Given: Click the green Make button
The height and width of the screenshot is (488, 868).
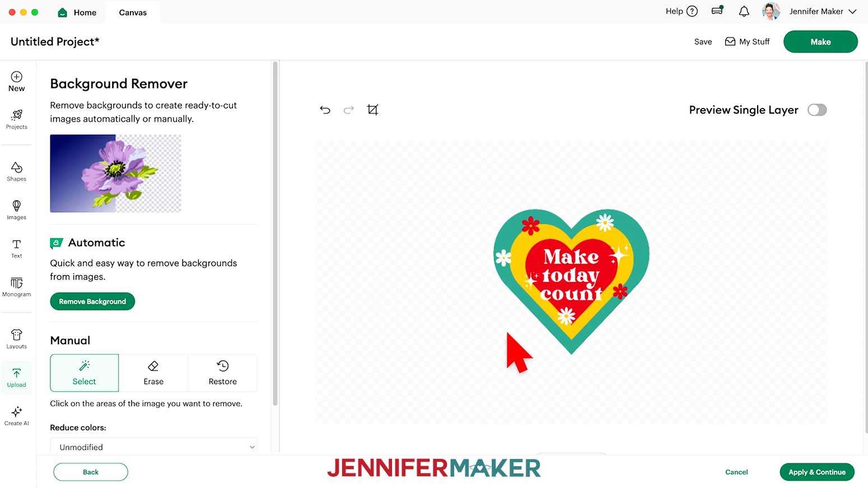Looking at the screenshot, I should (820, 42).
